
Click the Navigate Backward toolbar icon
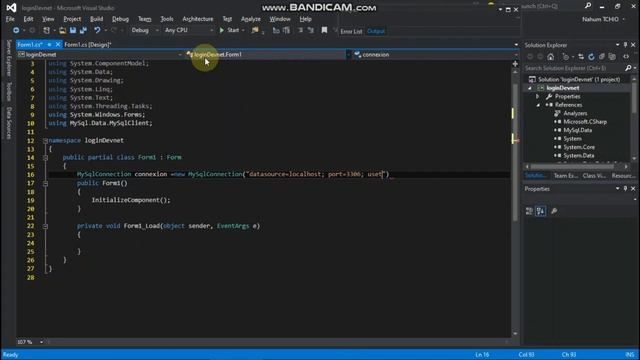[16, 30]
